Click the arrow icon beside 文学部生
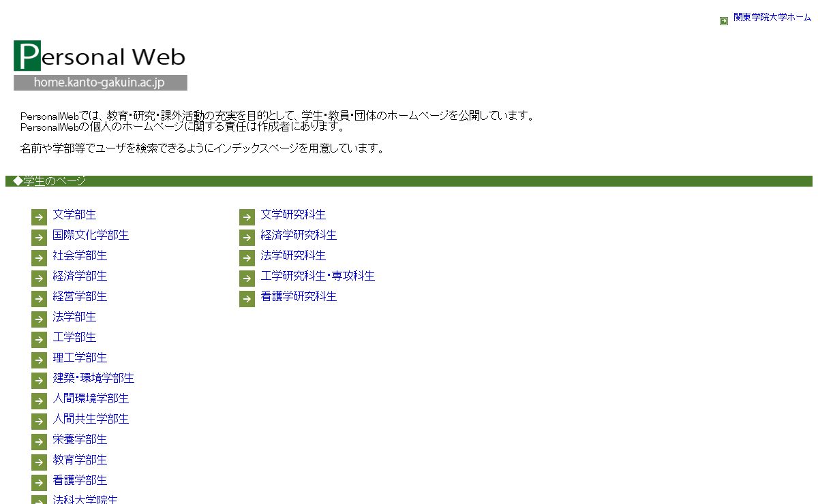This screenshot has width=818, height=504. [x=39, y=217]
